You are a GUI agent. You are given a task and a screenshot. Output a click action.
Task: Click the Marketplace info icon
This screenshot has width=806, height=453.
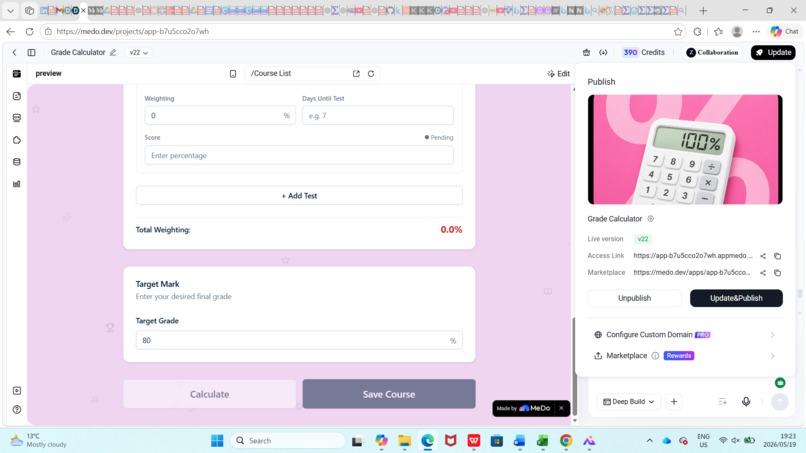[655, 356]
